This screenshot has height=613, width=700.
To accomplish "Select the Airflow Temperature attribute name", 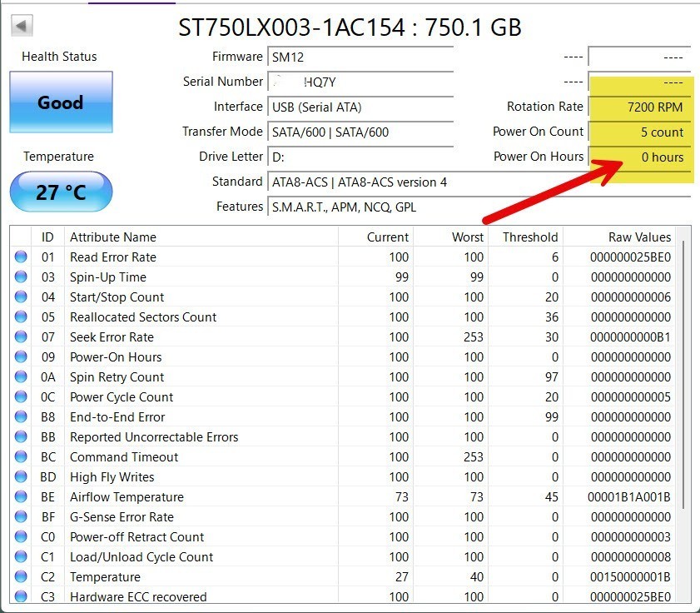I will coord(127,497).
